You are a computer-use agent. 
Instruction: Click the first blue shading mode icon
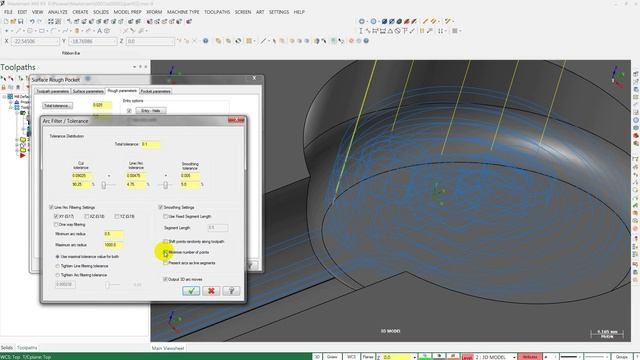[384, 22]
